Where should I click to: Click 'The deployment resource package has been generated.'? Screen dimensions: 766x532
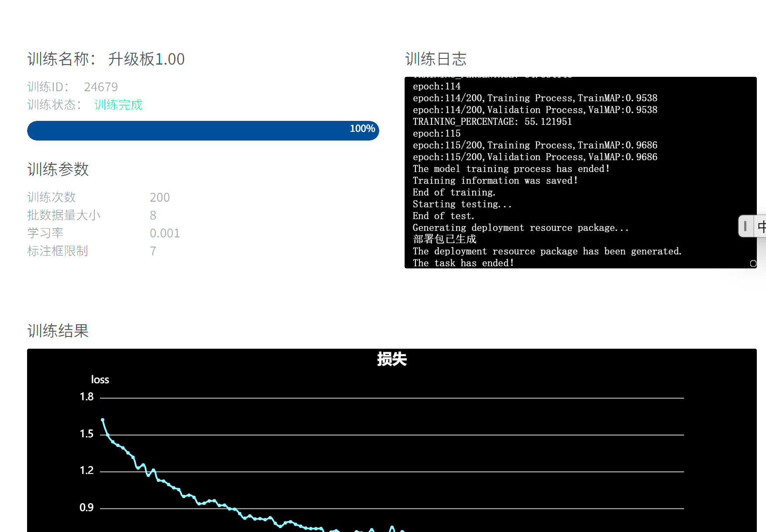coord(547,251)
